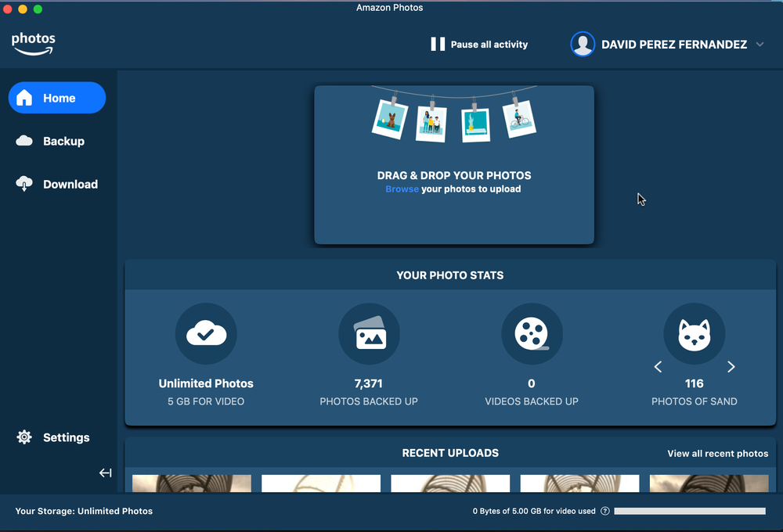Open the Home section
This screenshot has width=783, height=532.
(x=57, y=98)
